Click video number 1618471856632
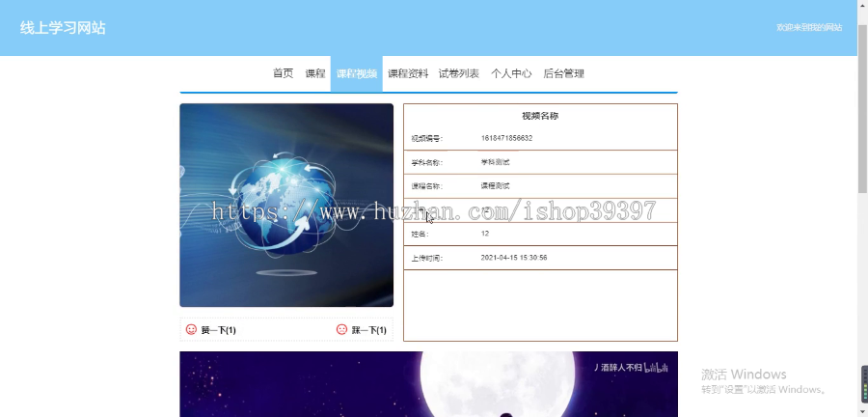The width and height of the screenshot is (868, 417). pos(506,138)
